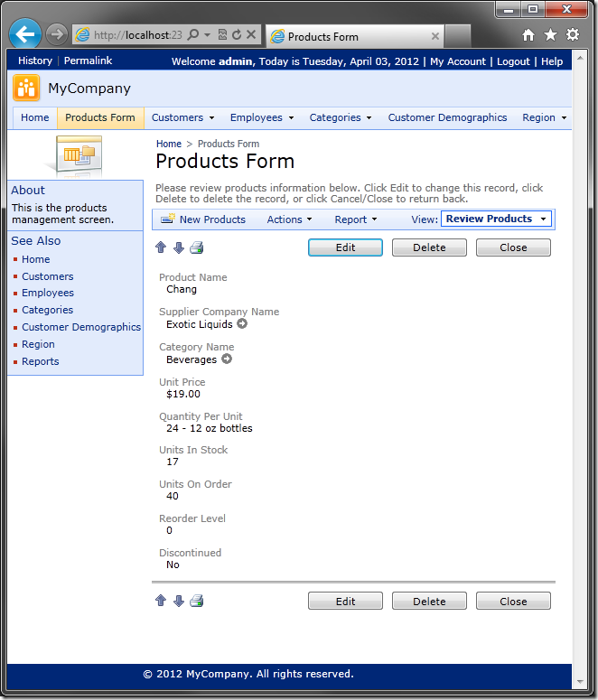Image resolution: width=598 pixels, height=700 pixels.
Task: Click the search magnifier in address bar
Action: pyautogui.click(x=193, y=34)
